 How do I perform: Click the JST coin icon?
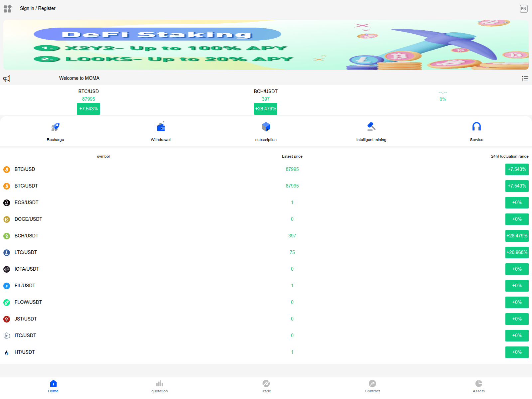pyautogui.click(x=7, y=319)
